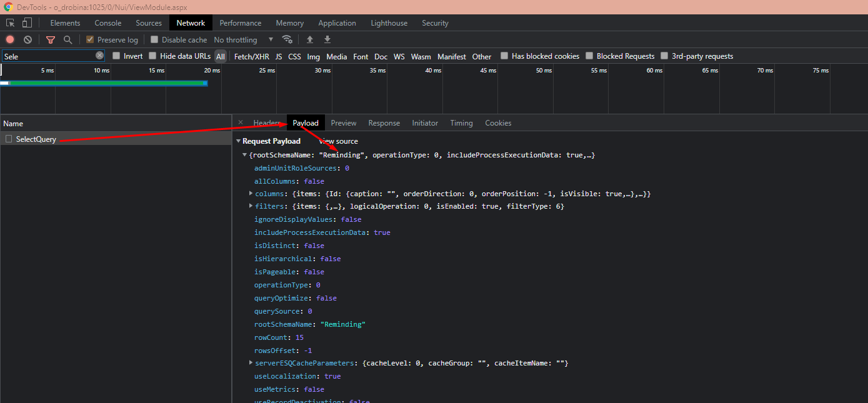Enable Blocked Requests filter
Image resolution: width=868 pixels, height=403 pixels.
pos(589,56)
